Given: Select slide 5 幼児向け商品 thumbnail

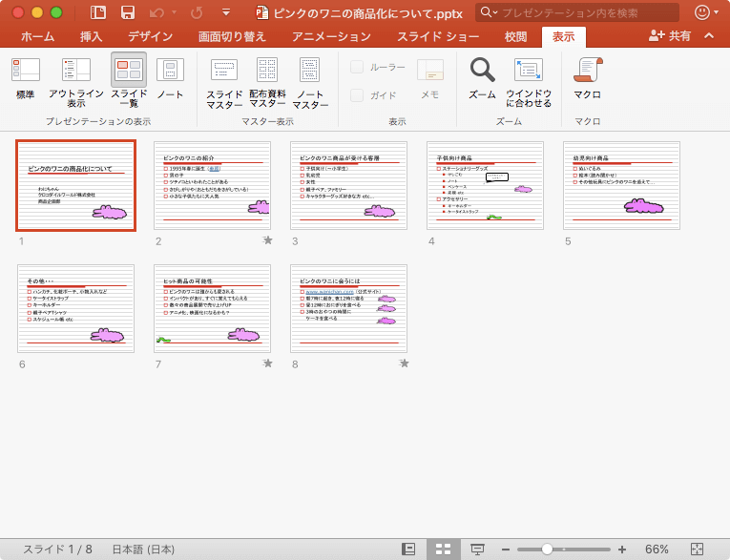Looking at the screenshot, I should click(x=621, y=185).
